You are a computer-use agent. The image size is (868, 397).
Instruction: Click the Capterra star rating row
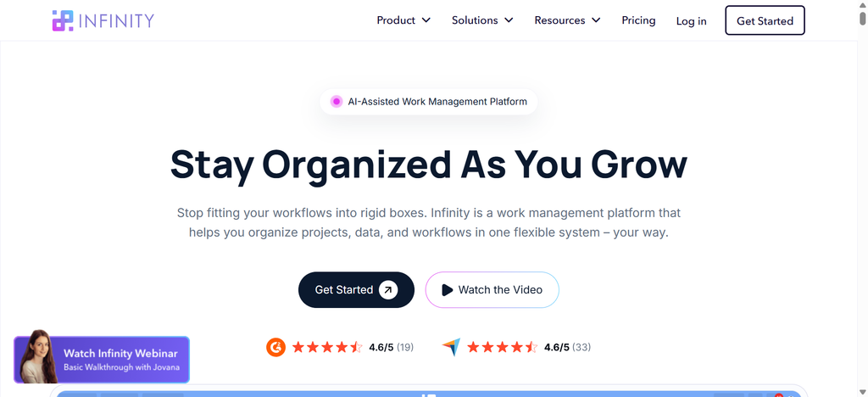[x=502, y=347]
